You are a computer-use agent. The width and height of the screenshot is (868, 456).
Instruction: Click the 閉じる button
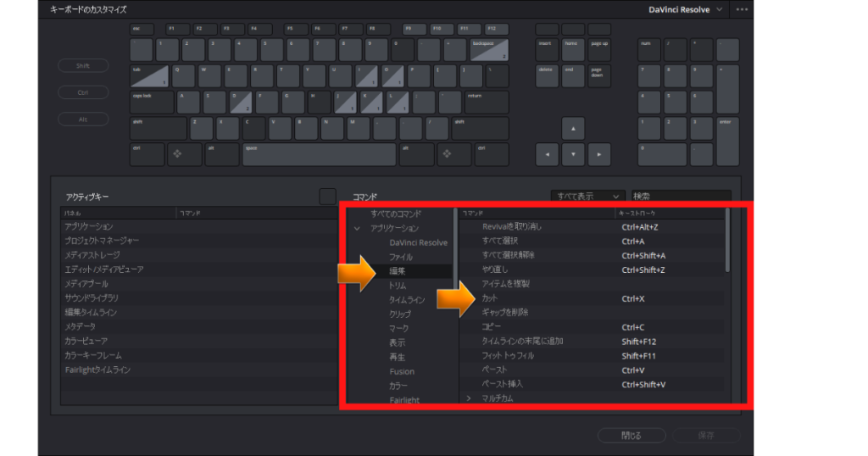tap(631, 436)
